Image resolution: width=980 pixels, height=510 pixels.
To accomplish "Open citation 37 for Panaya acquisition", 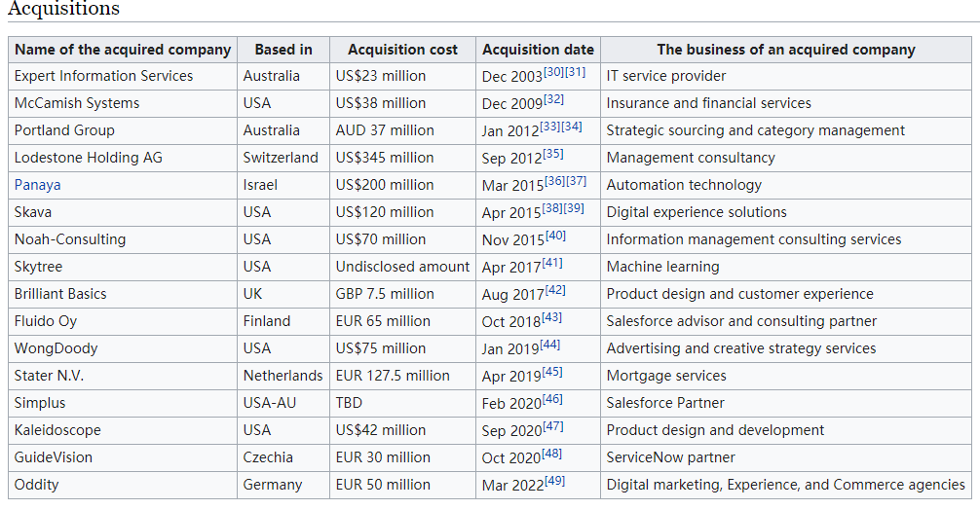I will (576, 181).
